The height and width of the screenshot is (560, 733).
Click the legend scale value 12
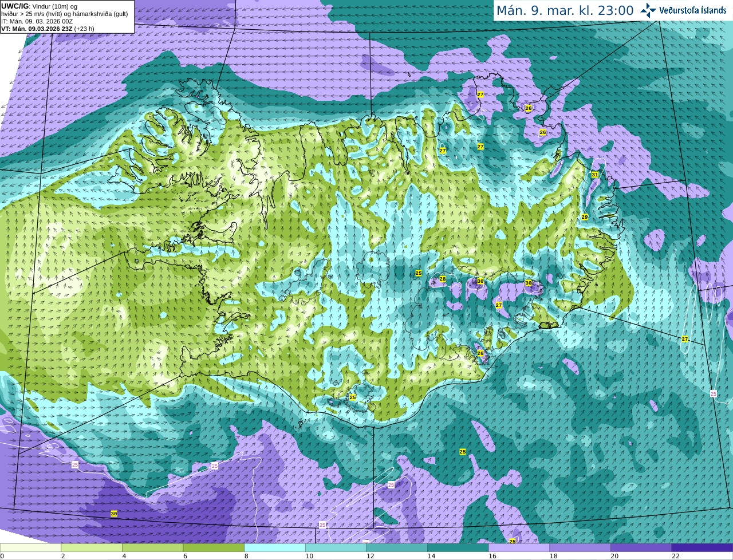click(370, 556)
